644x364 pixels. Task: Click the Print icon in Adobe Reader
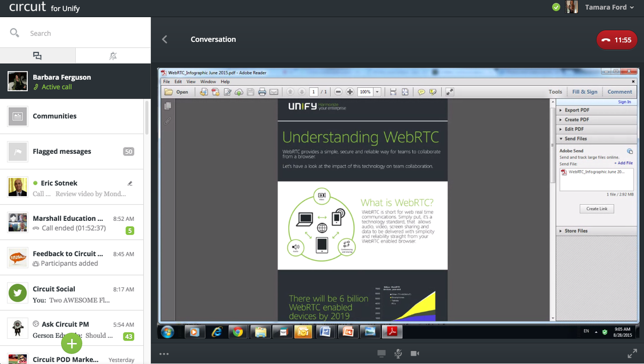point(262,92)
